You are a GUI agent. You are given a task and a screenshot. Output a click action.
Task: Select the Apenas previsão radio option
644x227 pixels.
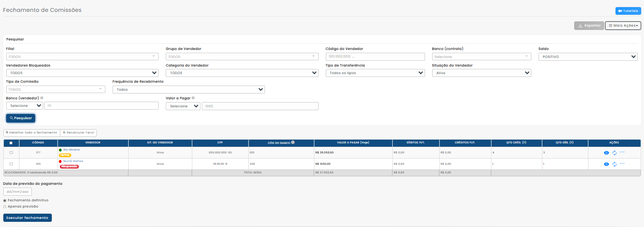(5, 207)
